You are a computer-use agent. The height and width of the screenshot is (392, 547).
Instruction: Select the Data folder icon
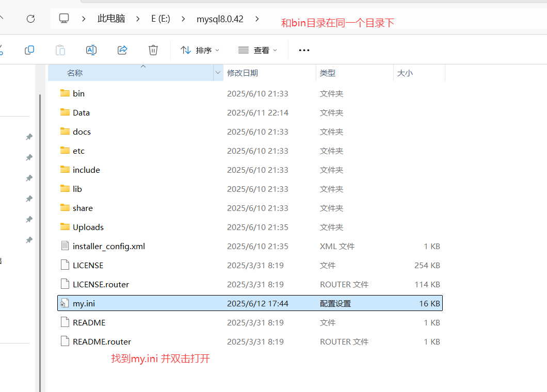click(65, 112)
